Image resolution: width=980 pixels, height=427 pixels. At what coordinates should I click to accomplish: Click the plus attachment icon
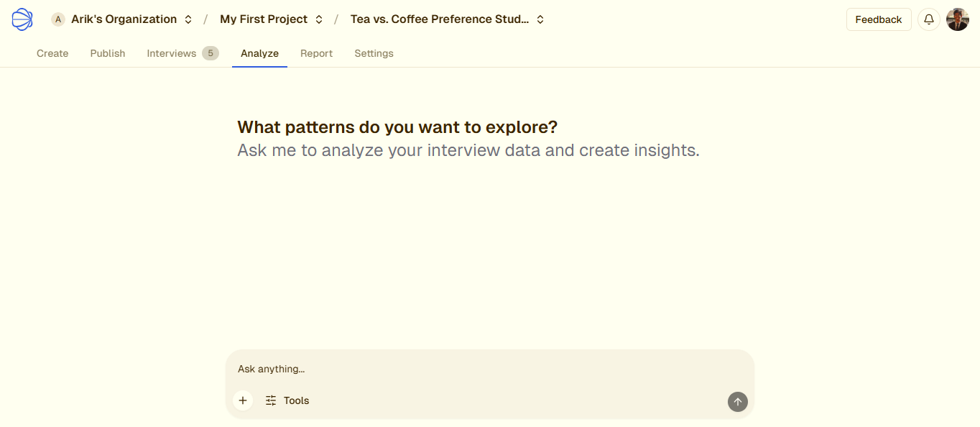[243, 401]
